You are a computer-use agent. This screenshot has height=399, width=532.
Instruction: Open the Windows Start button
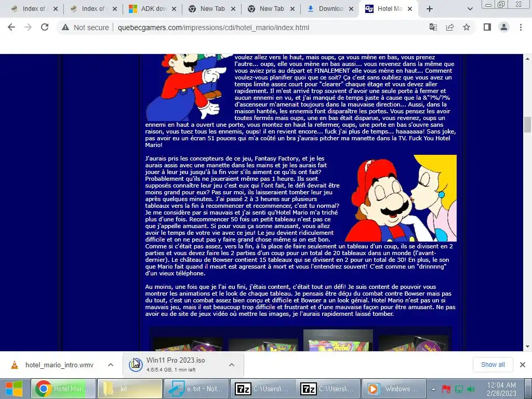pos(14,389)
